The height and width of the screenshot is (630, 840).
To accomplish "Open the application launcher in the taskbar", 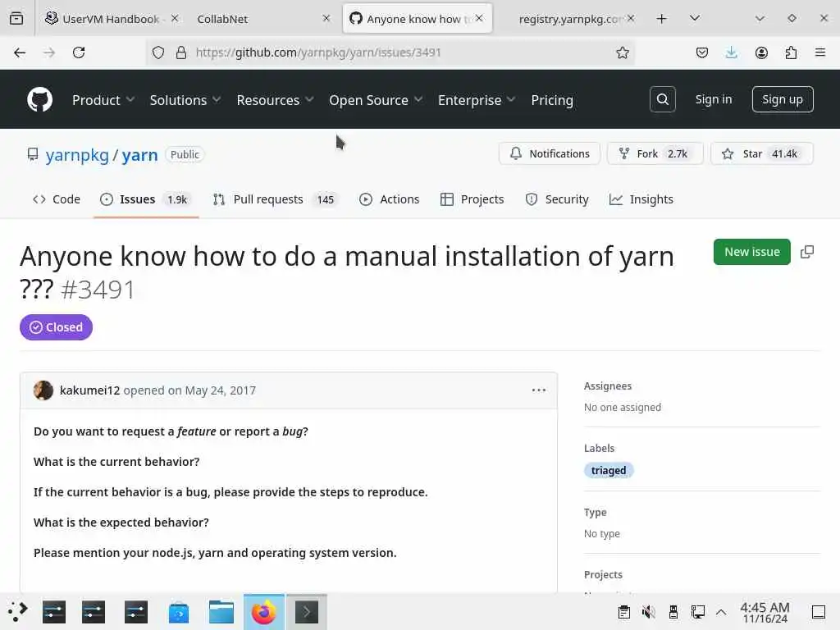I will click(17, 612).
